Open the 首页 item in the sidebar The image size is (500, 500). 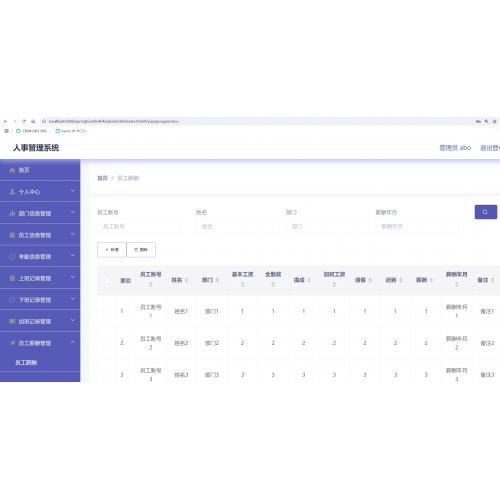pyautogui.click(x=40, y=170)
